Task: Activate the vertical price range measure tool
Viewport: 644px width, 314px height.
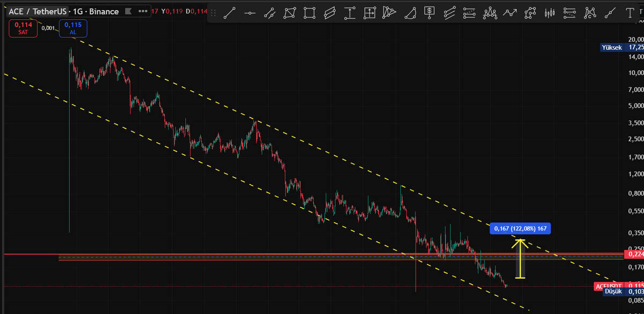Action: [350, 12]
